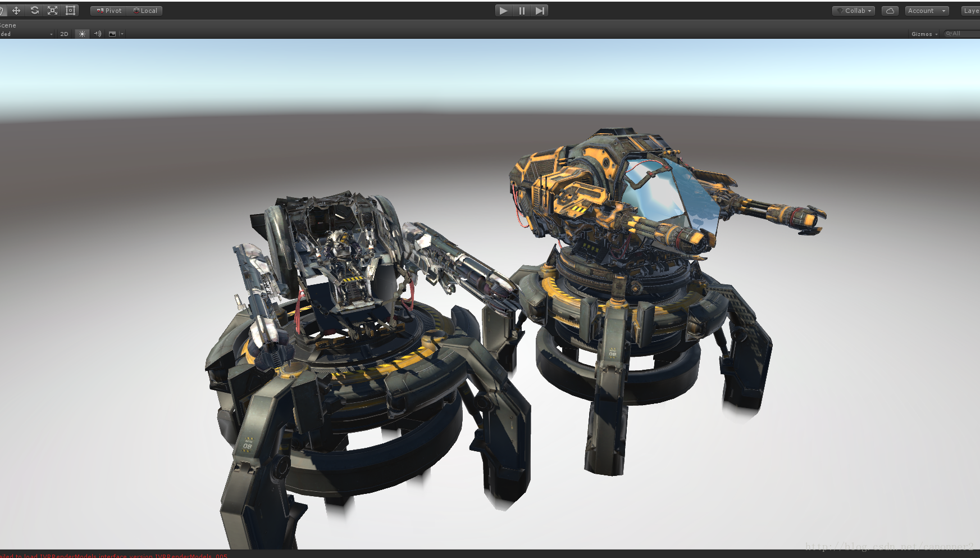The height and width of the screenshot is (558, 980).
Task: Switch to the Scene tab
Action: coord(8,25)
